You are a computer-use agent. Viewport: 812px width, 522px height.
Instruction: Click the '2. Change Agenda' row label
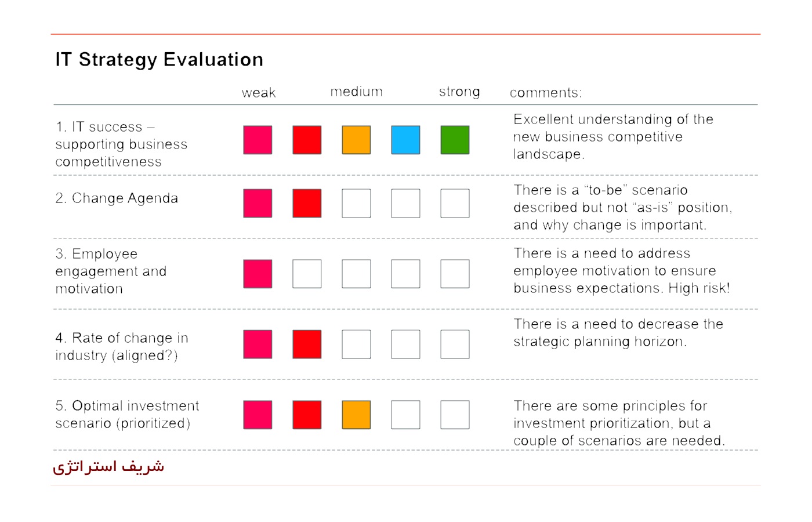pos(117,198)
